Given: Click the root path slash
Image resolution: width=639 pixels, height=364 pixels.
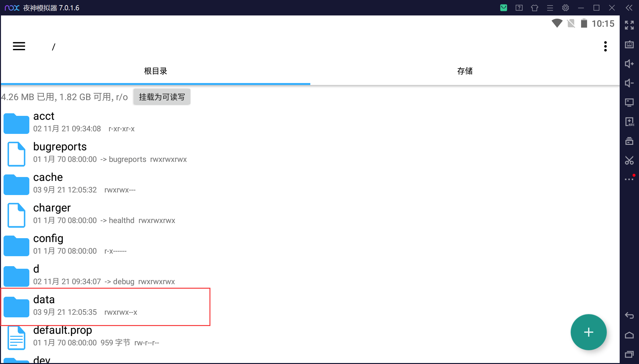Looking at the screenshot, I should (x=53, y=47).
